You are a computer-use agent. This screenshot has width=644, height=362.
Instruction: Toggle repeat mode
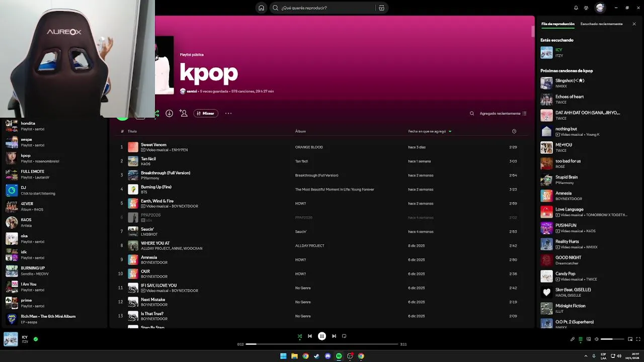pyautogui.click(x=344, y=336)
